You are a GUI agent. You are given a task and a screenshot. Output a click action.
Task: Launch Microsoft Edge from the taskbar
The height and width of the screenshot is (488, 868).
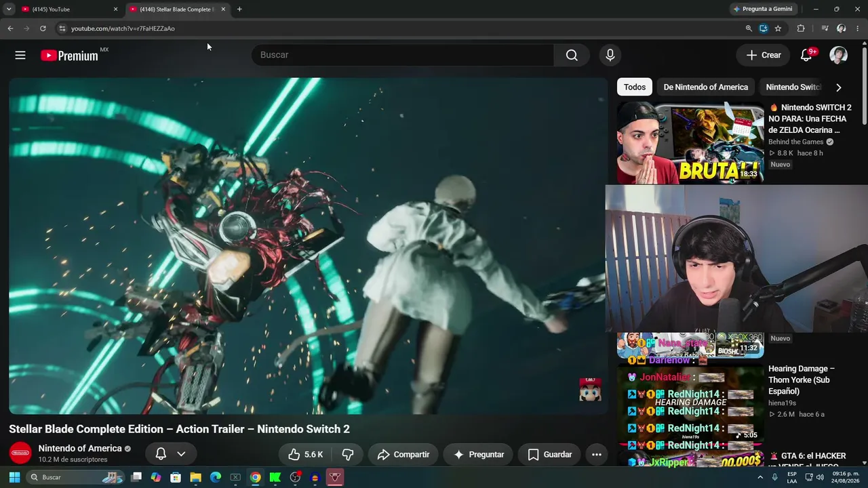[x=216, y=477]
